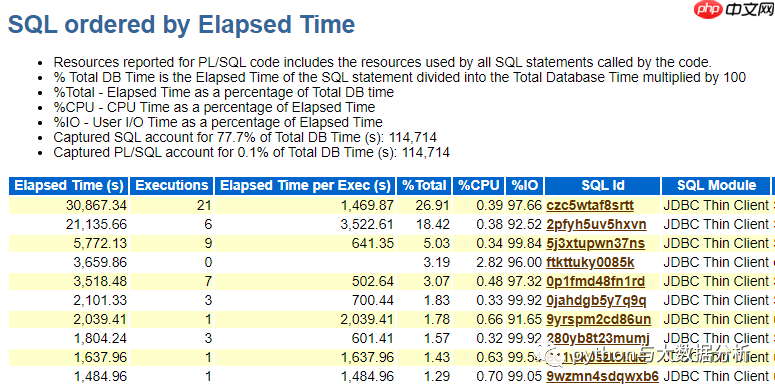Click the php中文网 logo watermark
Screen dimensions: 775x389
[x=734, y=9]
